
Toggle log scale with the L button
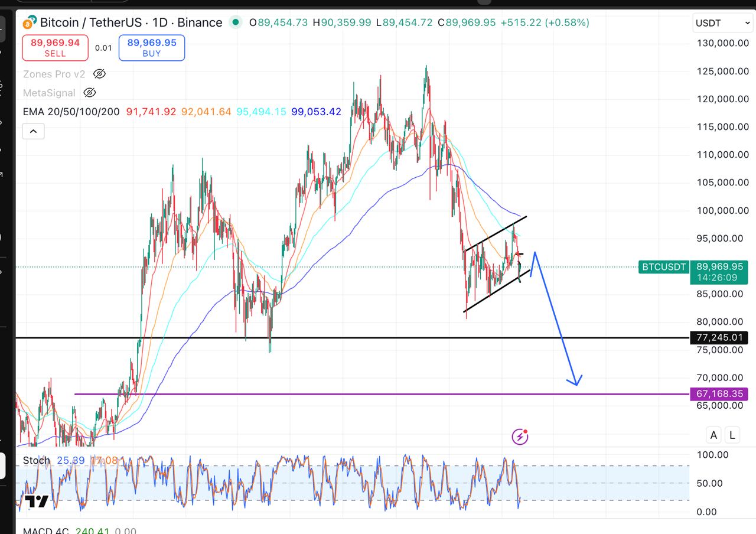[x=732, y=435]
